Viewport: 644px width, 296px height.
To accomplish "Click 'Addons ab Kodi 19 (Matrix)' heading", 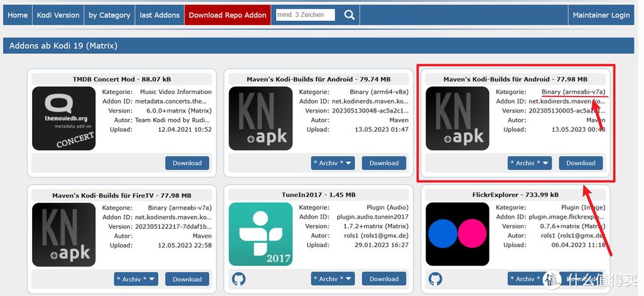I will (x=63, y=46).
